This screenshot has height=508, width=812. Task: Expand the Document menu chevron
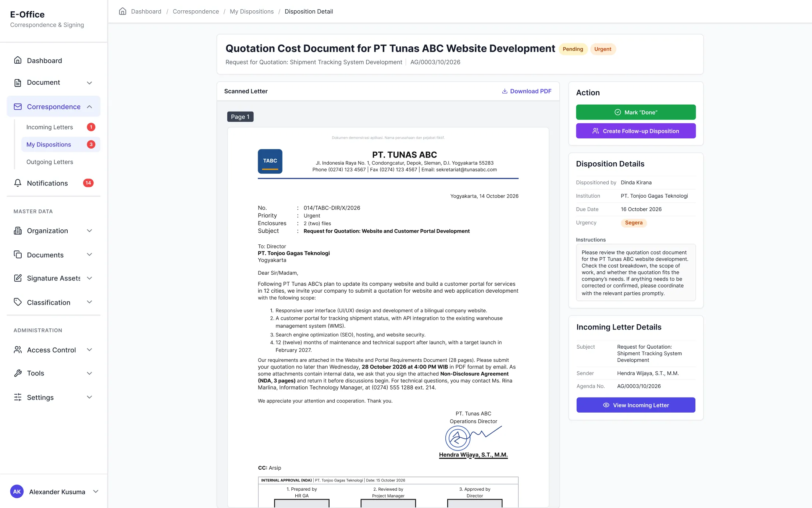[89, 83]
